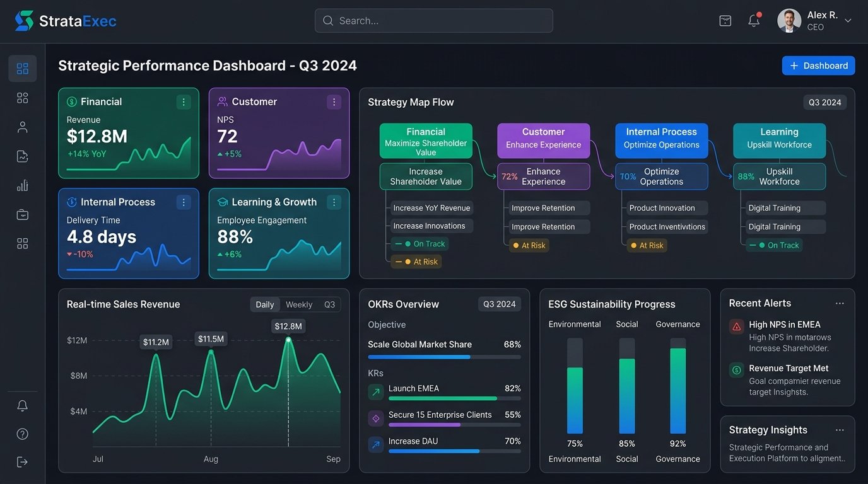Click the StrataExec logo icon
This screenshot has height=484, width=868.
click(25, 21)
